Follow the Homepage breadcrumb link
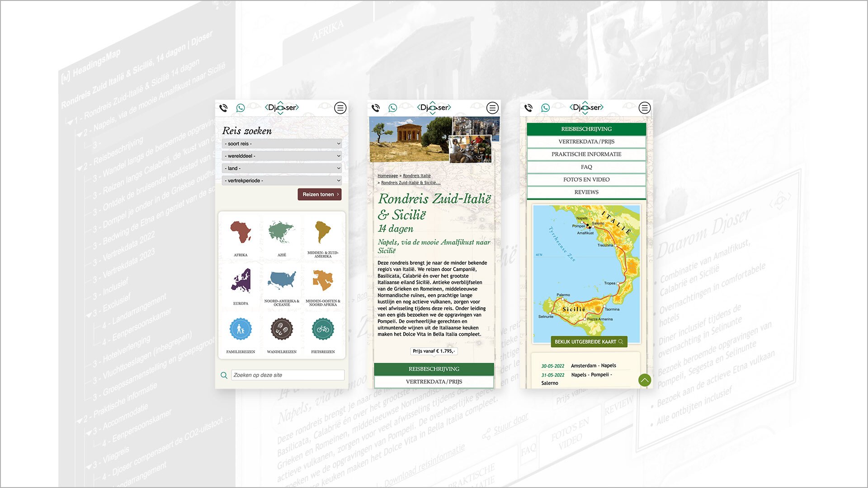 388,176
